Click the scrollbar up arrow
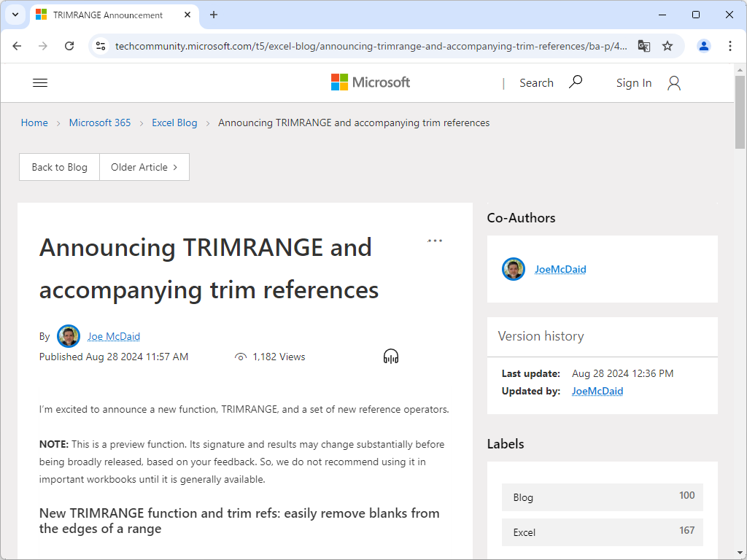 pos(740,70)
